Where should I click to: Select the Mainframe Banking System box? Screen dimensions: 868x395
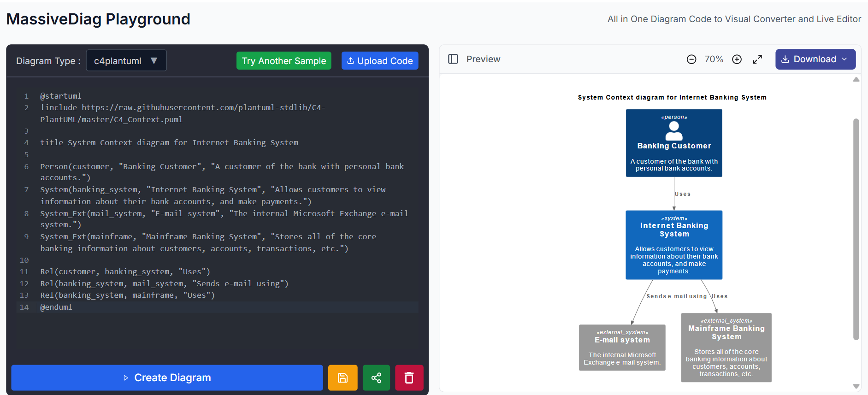point(726,348)
